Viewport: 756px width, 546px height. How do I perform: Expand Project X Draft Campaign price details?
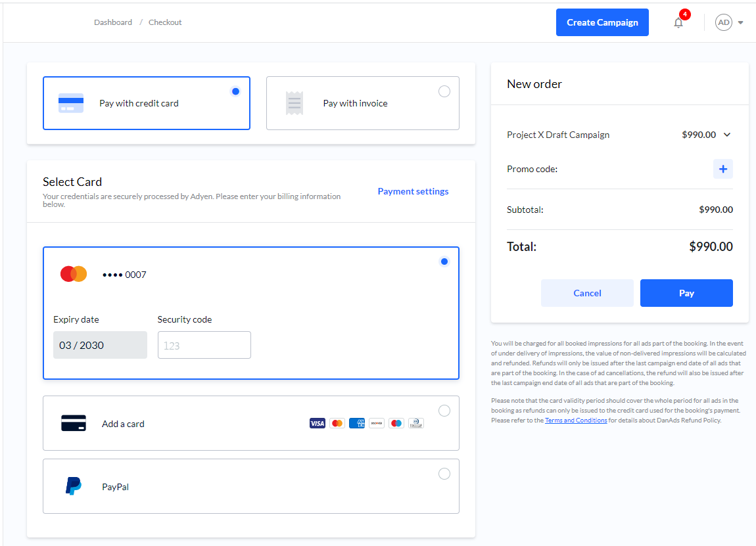click(727, 135)
